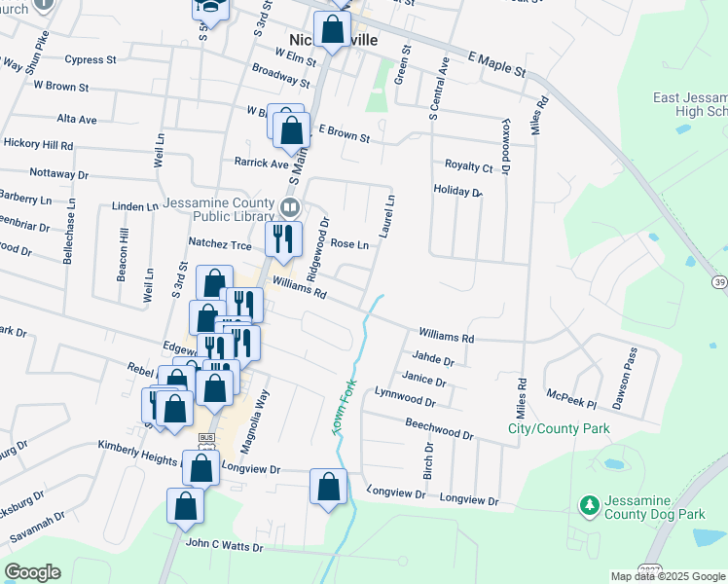Click the Janice Dr label

pos(424,379)
